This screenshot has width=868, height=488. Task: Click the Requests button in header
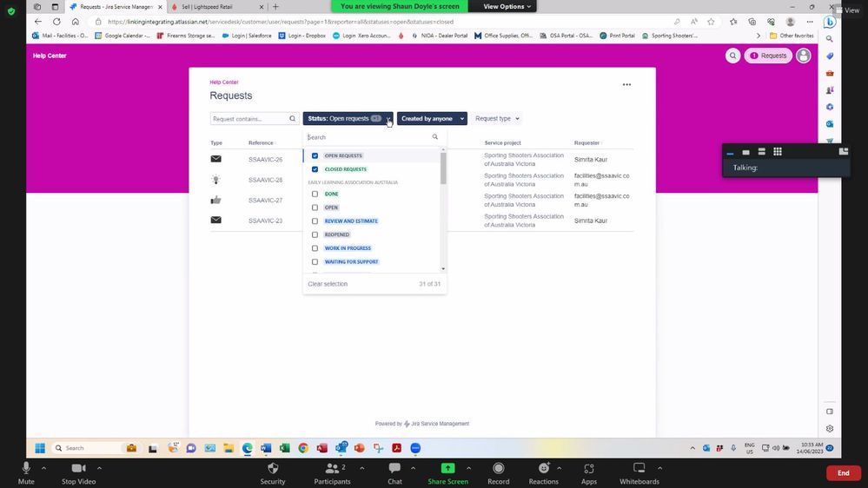click(x=768, y=56)
